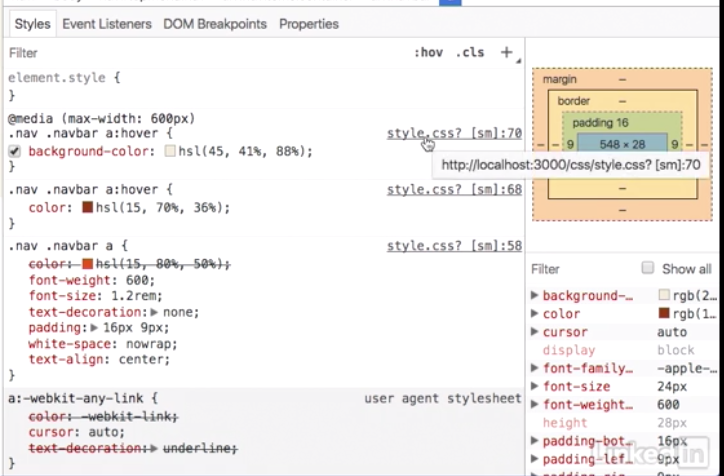Click the struck-through color: -webkit-link declaration
724x476 pixels.
pyautogui.click(x=103, y=416)
